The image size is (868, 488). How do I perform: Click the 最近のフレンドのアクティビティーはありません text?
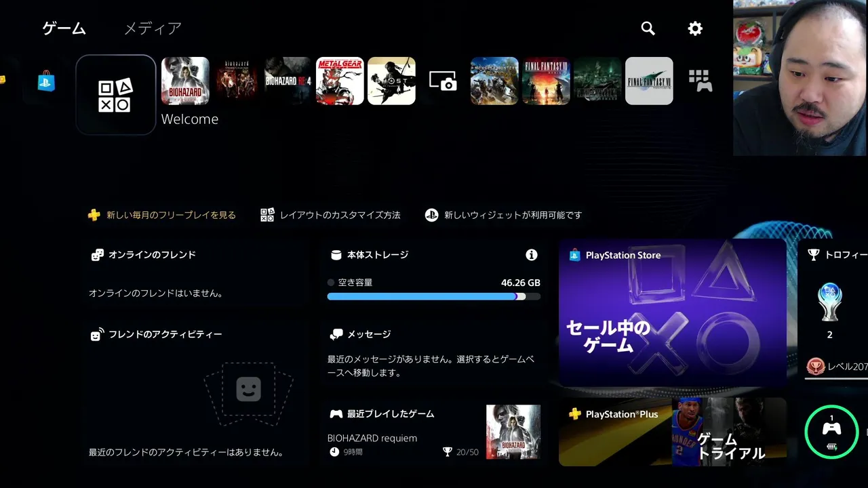point(186,452)
